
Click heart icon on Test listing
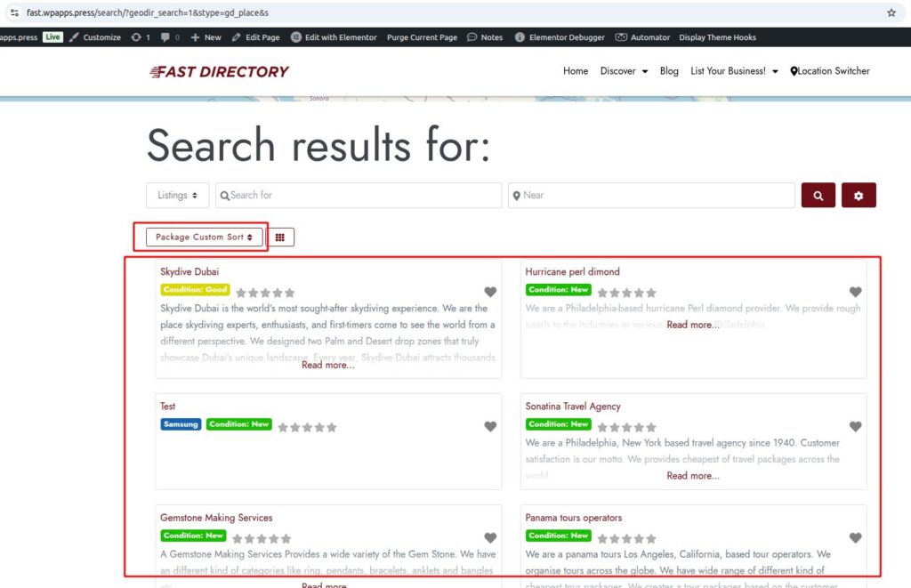point(490,426)
